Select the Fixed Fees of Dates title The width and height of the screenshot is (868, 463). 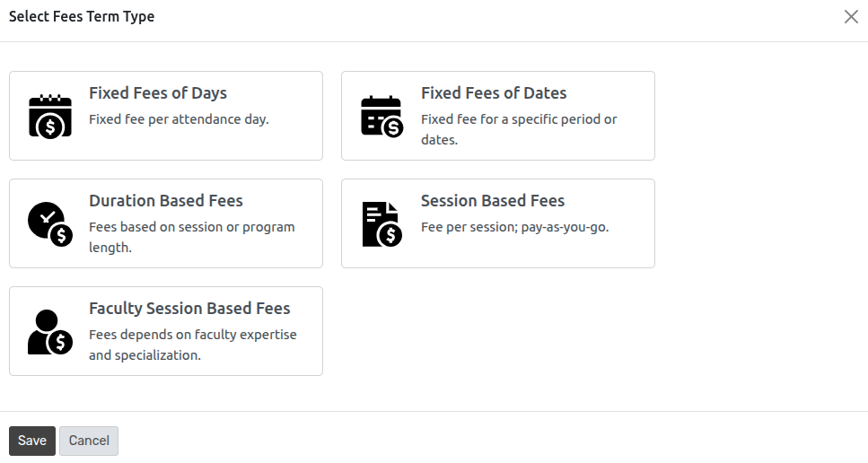click(x=494, y=93)
